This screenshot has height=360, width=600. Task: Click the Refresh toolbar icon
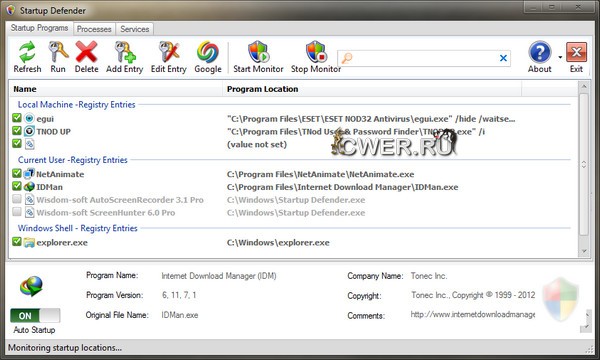(27, 52)
